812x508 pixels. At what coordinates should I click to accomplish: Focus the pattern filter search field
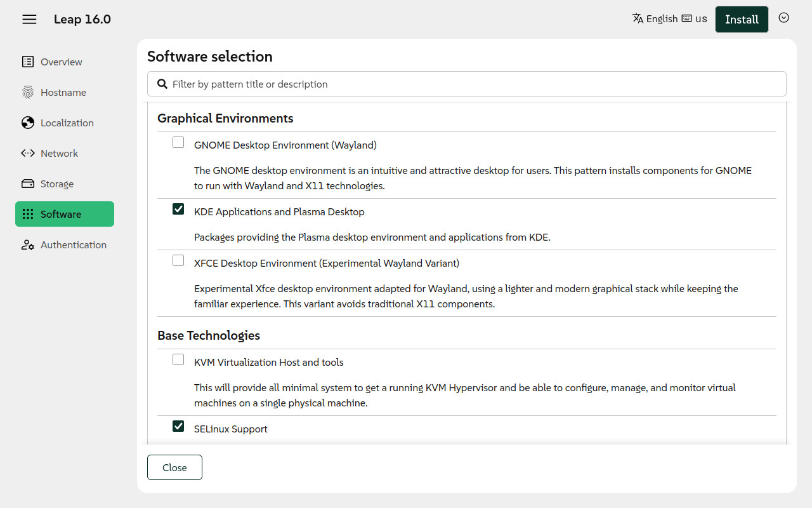click(466, 84)
